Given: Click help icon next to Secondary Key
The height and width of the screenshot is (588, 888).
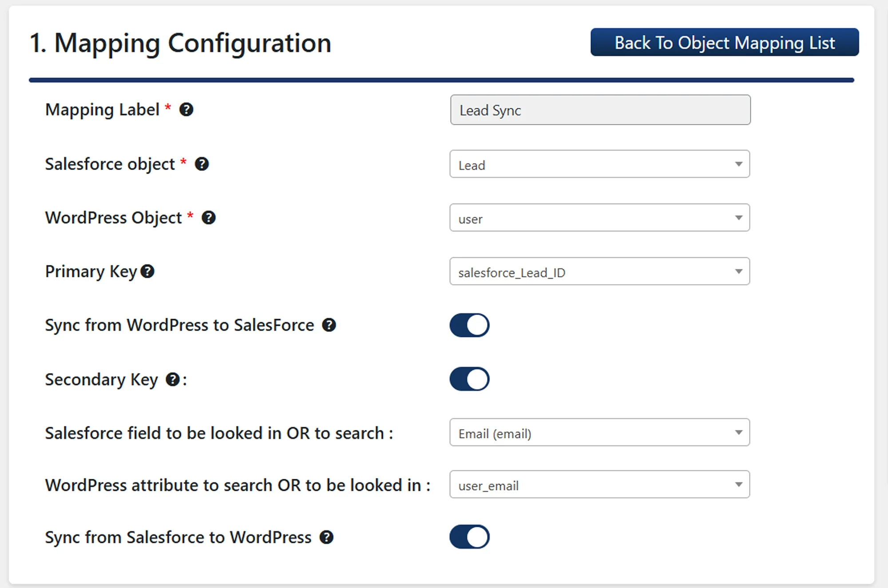Looking at the screenshot, I should (x=172, y=379).
